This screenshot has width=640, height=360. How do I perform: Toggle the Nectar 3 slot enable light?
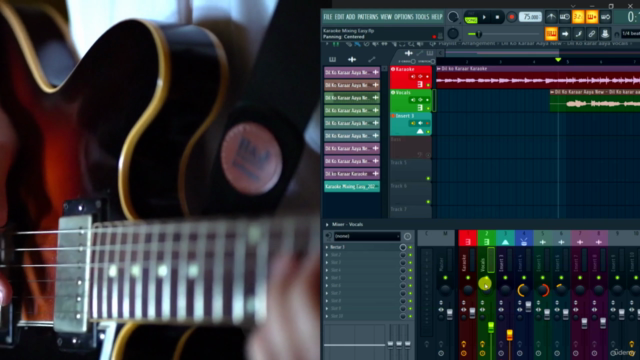(x=411, y=247)
